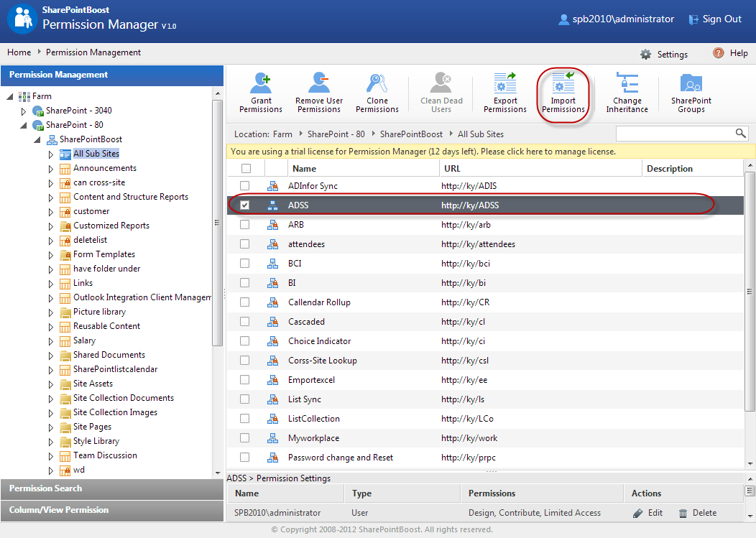Check the ARB row checkbox

245,225
